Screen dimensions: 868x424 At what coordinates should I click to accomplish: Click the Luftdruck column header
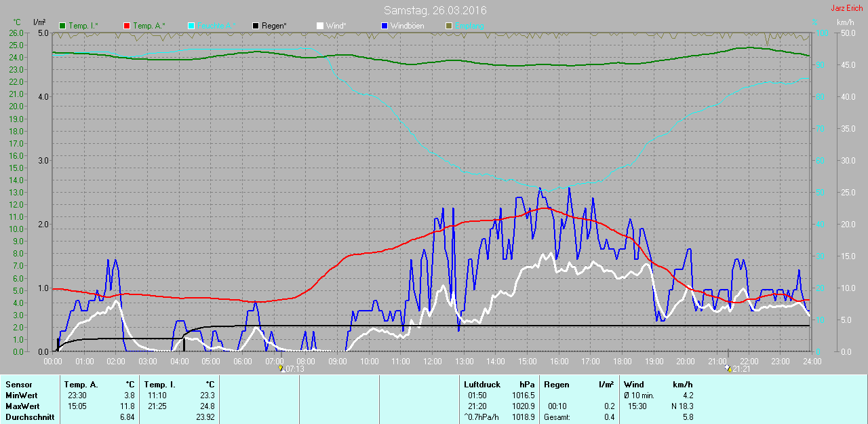coord(482,385)
